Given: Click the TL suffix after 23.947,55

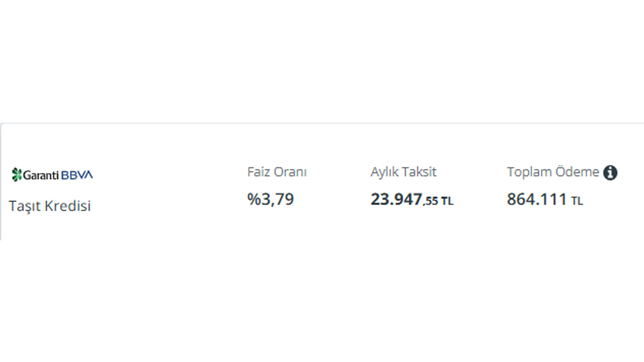Looking at the screenshot, I should pyautogui.click(x=447, y=202).
